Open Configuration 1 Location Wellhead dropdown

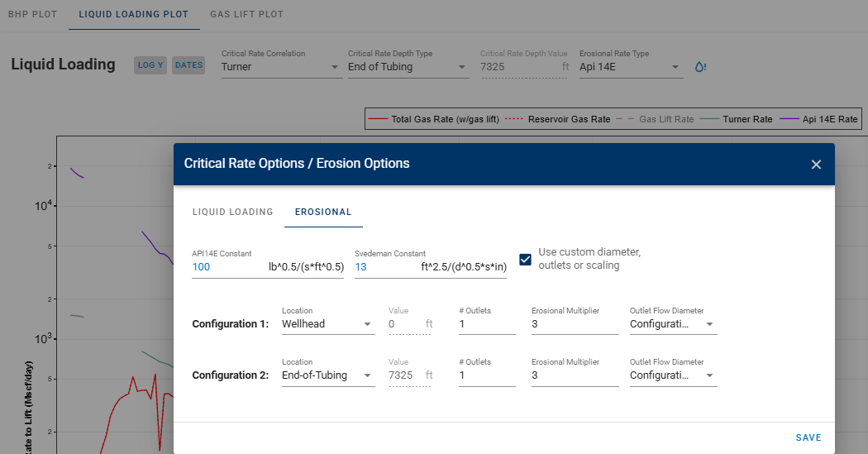[327, 324]
